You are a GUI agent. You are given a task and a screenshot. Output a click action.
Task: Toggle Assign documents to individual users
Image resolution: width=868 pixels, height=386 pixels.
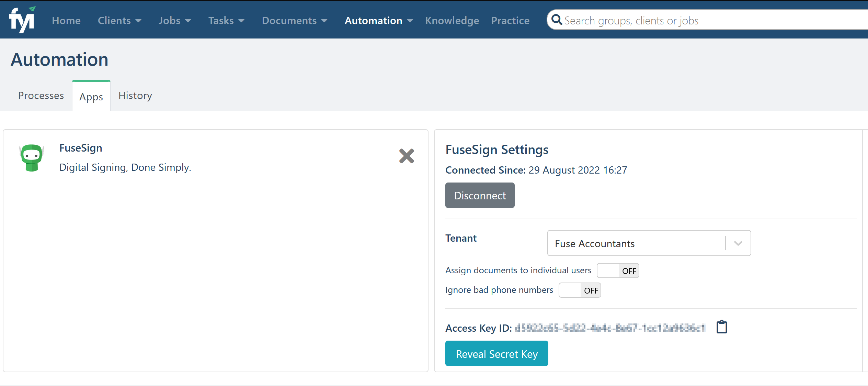pyautogui.click(x=618, y=271)
